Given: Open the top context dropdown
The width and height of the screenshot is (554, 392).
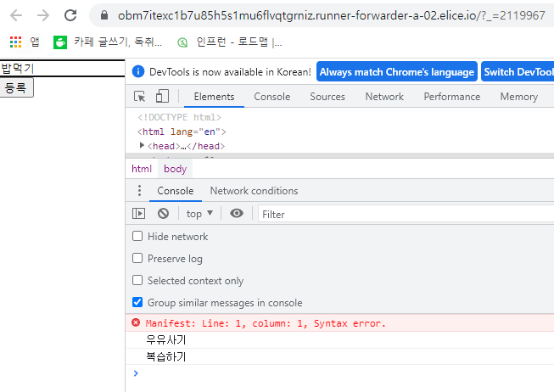Looking at the screenshot, I should click(199, 214).
